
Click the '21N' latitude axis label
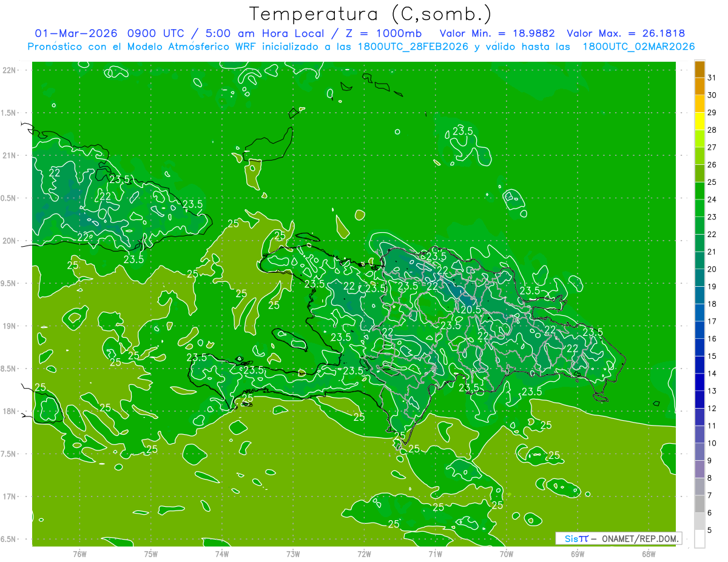click(x=9, y=155)
